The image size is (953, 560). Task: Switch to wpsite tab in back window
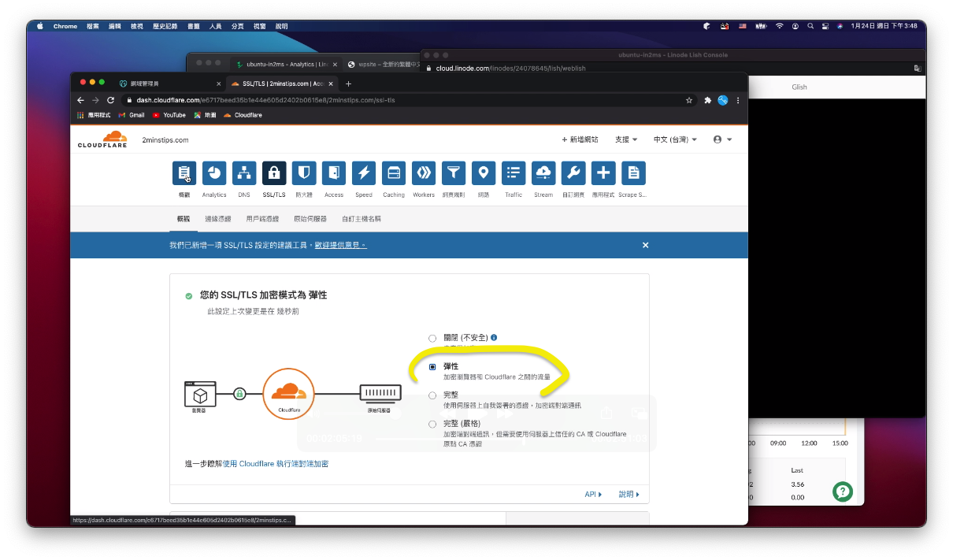(x=386, y=64)
